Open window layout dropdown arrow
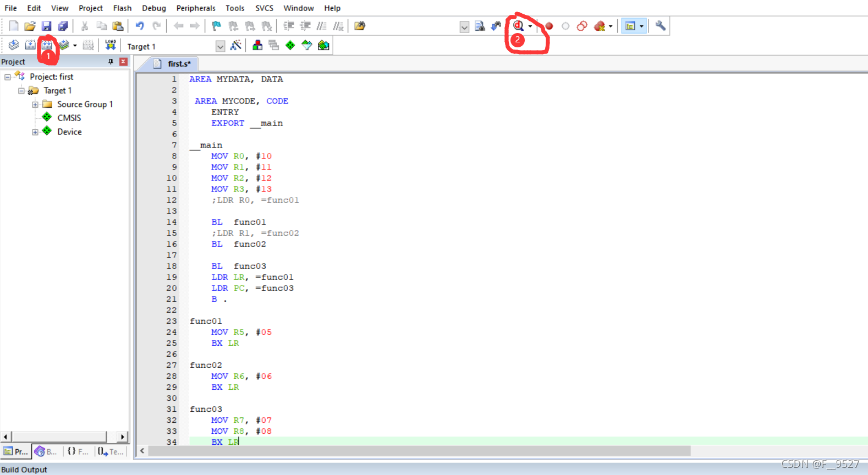The height and width of the screenshot is (475, 868). 641,26
